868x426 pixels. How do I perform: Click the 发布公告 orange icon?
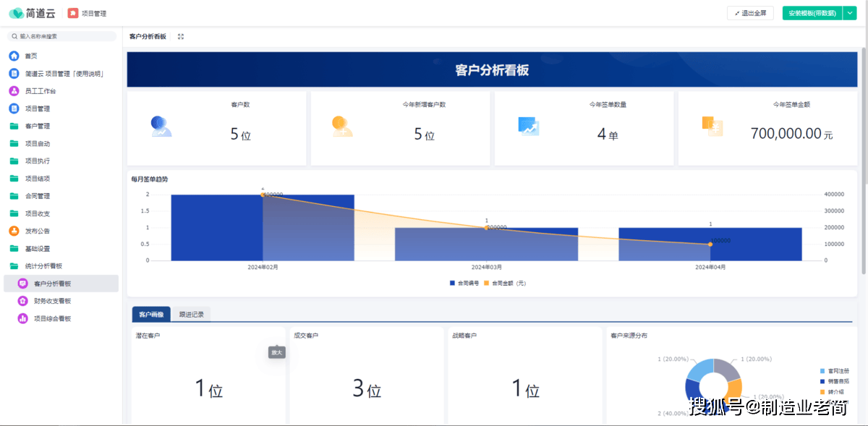pos(14,231)
